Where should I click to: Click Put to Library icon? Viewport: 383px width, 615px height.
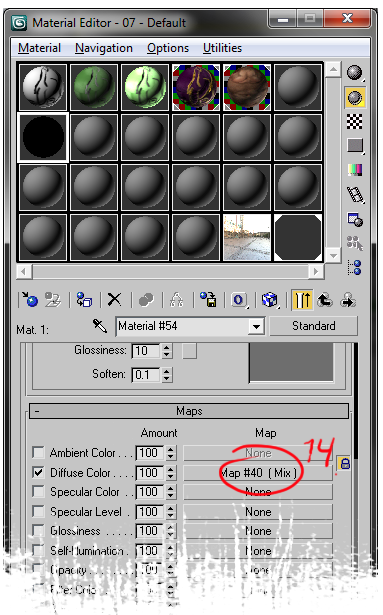click(x=208, y=300)
